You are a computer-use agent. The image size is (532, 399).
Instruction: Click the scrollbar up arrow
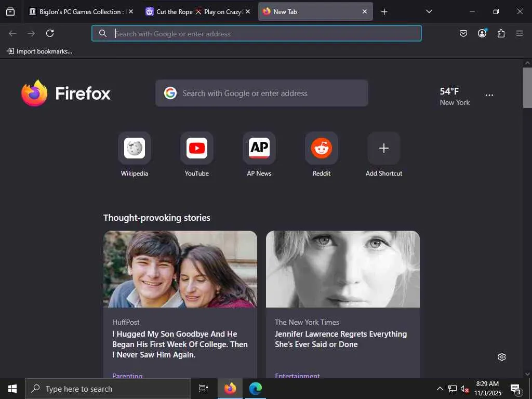click(x=527, y=63)
